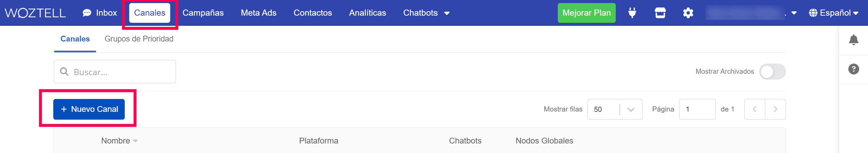Click the WOZTELL logo
This screenshot has width=868, height=153.
pos(35,13)
